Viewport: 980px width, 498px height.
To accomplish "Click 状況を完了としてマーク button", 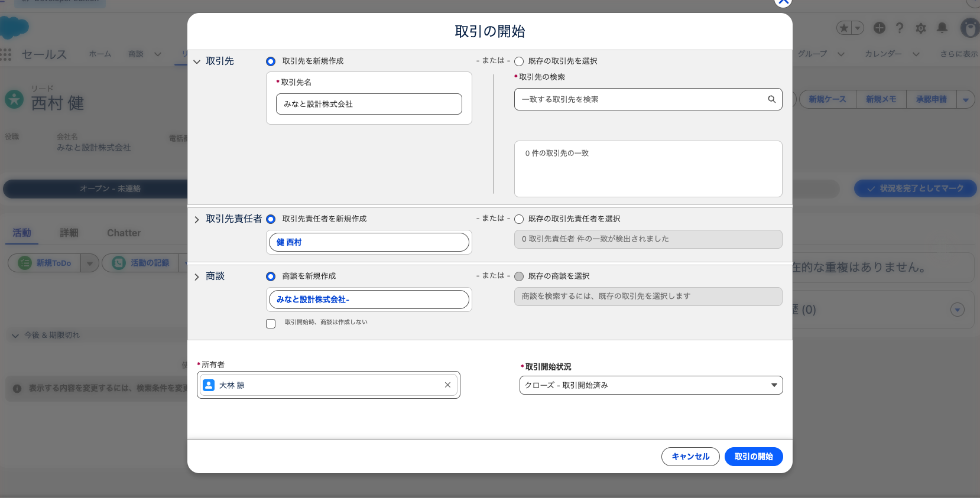I will 916,188.
